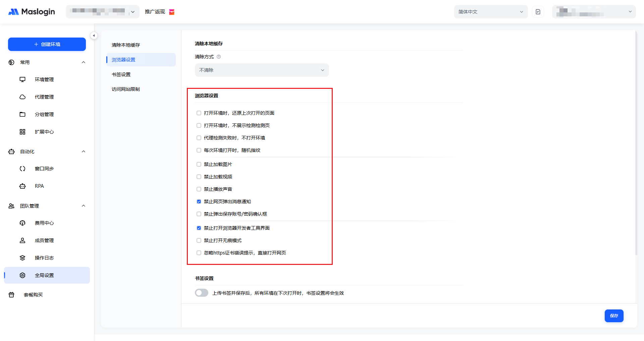Click the 推广返现 red envelope icon
Viewport: 644px width, 341px height.
172,12
